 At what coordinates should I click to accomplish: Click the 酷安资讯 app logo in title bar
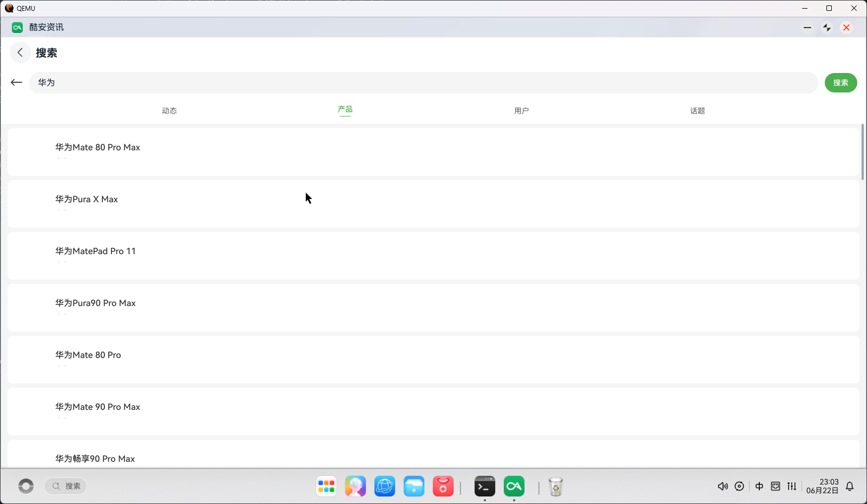click(x=17, y=28)
